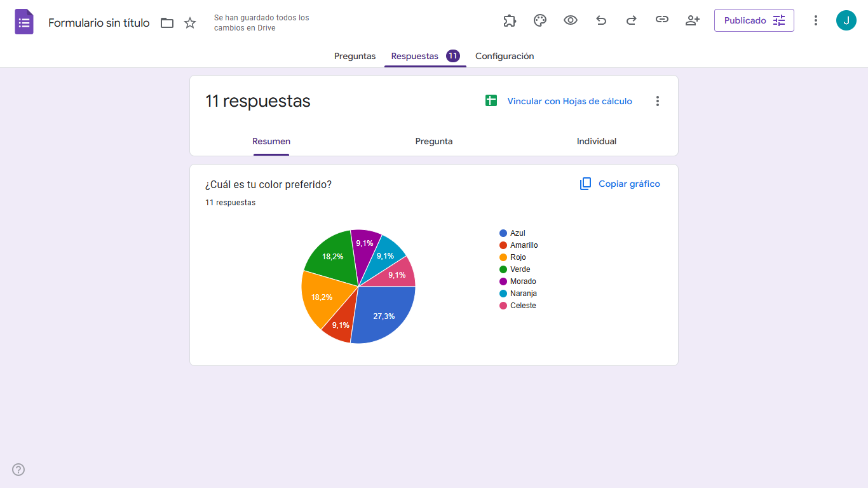
Task: Click the question ¿Cuál es tu color preferido?
Action: point(268,184)
